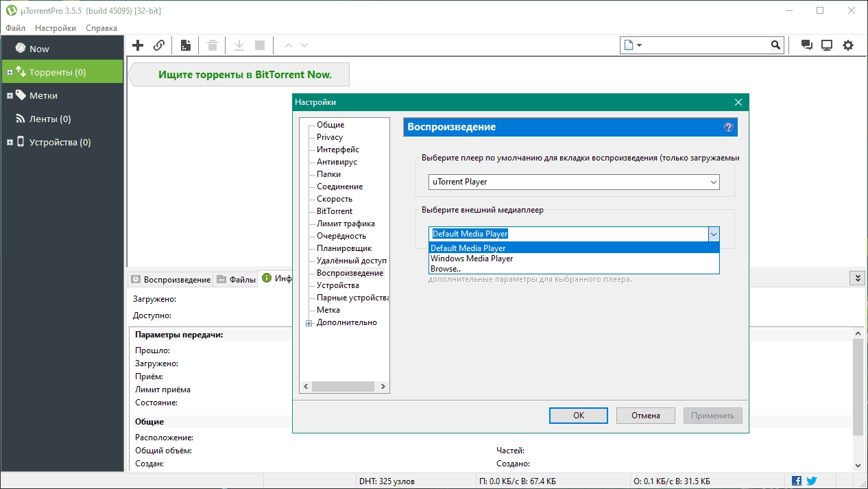868x489 pixels.
Task: Select Privacy in settings tree
Action: coord(330,137)
